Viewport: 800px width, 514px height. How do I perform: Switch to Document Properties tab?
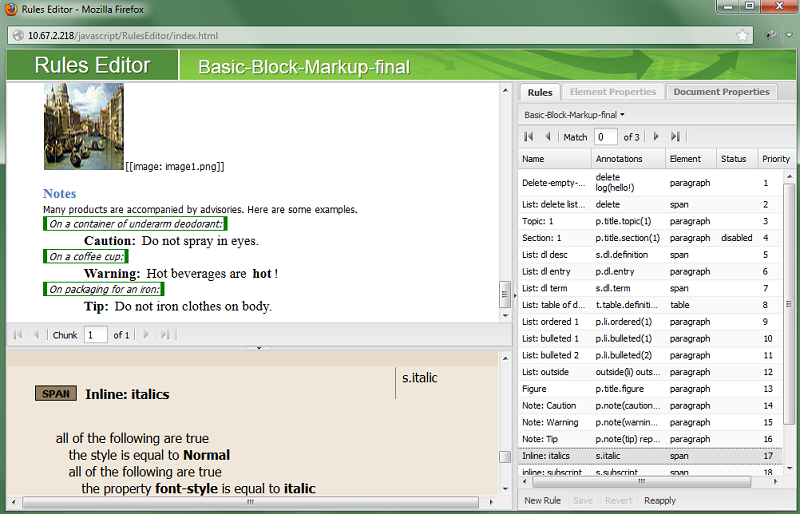pyautogui.click(x=720, y=92)
